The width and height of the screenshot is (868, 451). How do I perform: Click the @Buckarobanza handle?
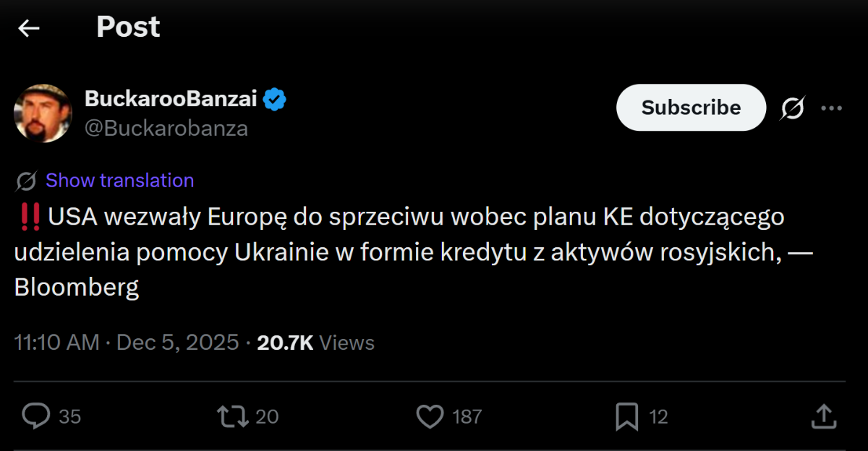click(x=166, y=129)
